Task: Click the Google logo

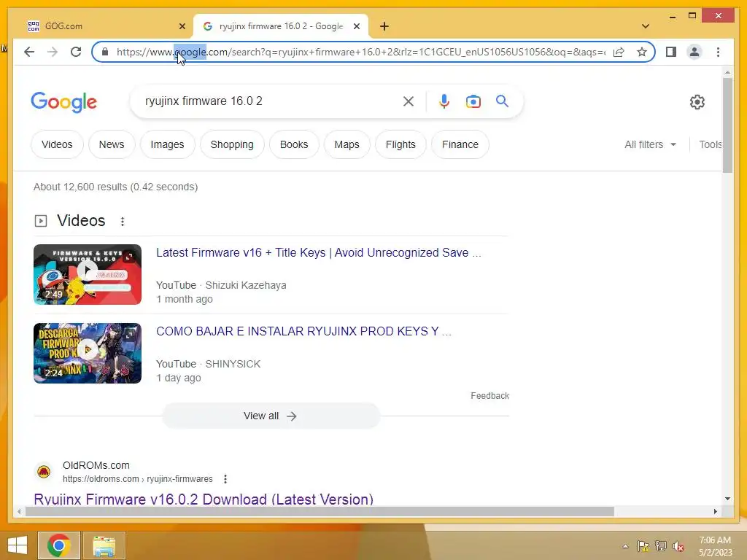Action: [x=64, y=102]
